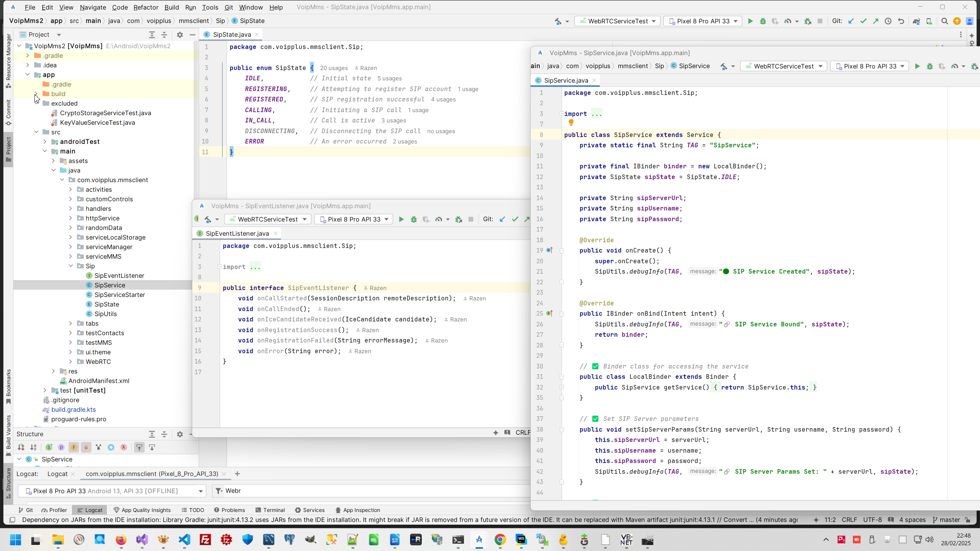The height and width of the screenshot is (551, 980).
Task: Sync Project with Gradle Files elephant icon
Action: tap(916, 21)
